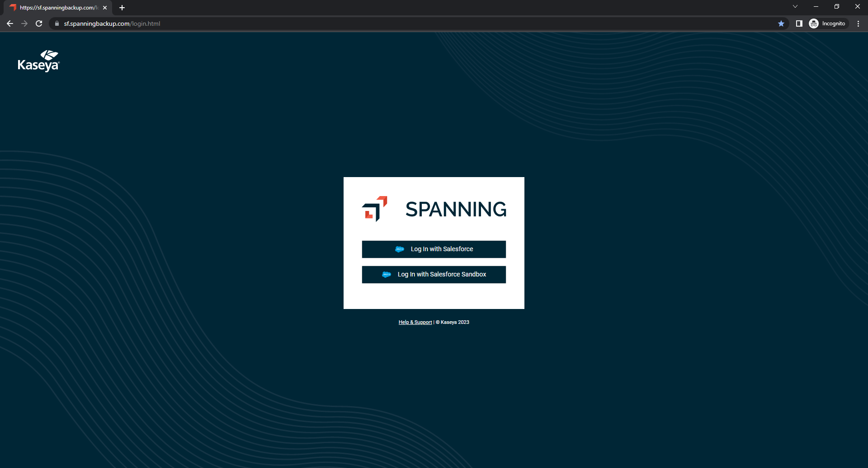Go forward using the browser forward arrow

tap(24, 23)
